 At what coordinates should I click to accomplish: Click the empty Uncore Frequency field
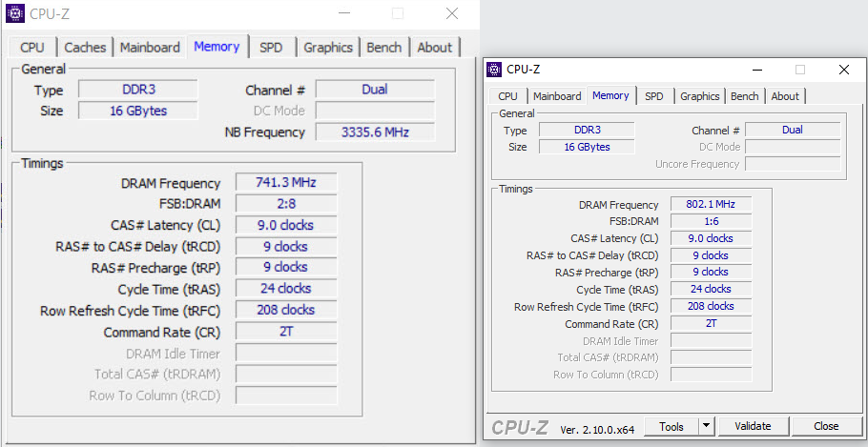792,164
